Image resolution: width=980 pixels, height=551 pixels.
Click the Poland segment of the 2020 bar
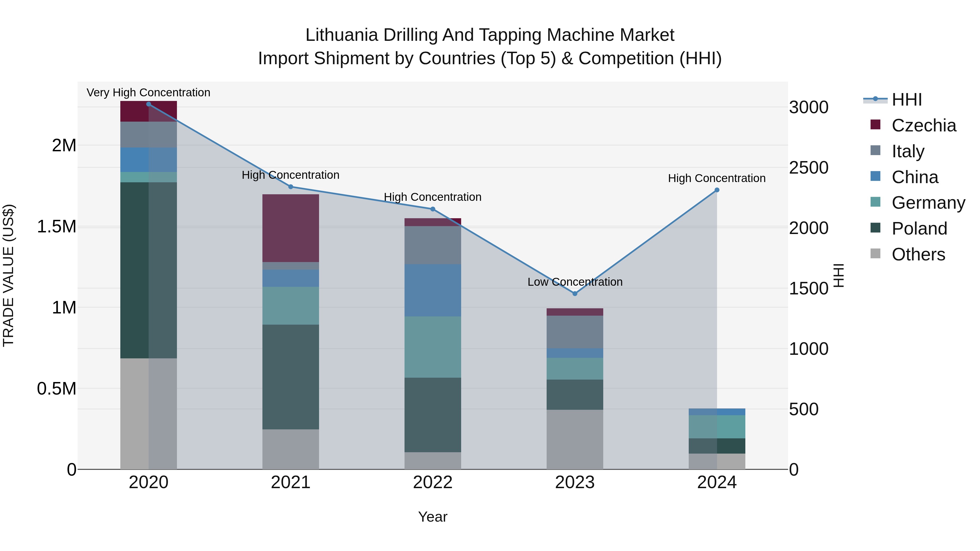(149, 270)
